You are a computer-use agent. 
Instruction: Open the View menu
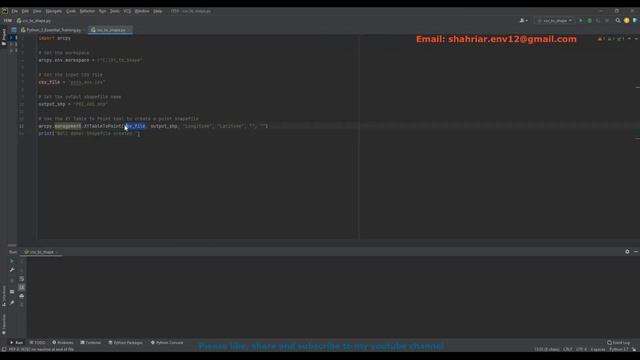tap(37, 11)
